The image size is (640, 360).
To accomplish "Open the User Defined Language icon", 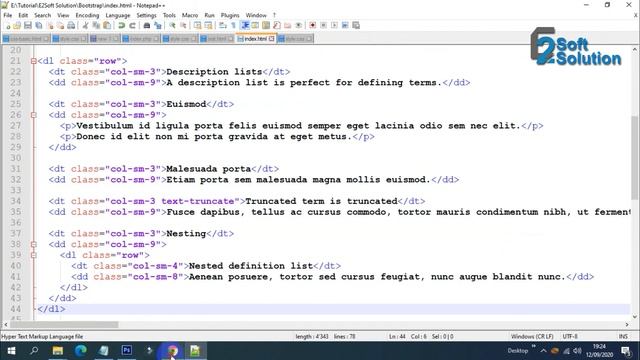I will point(256,25).
